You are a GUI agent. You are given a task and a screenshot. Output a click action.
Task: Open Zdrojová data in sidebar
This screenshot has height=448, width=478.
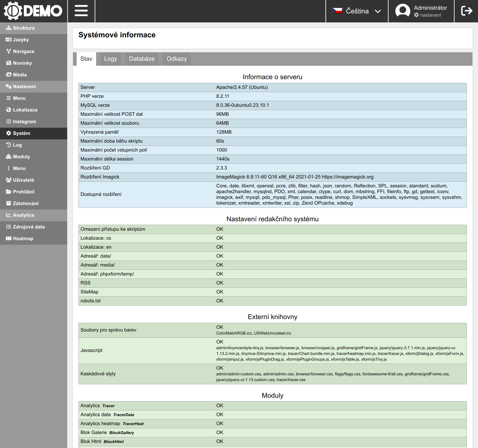coord(29,227)
